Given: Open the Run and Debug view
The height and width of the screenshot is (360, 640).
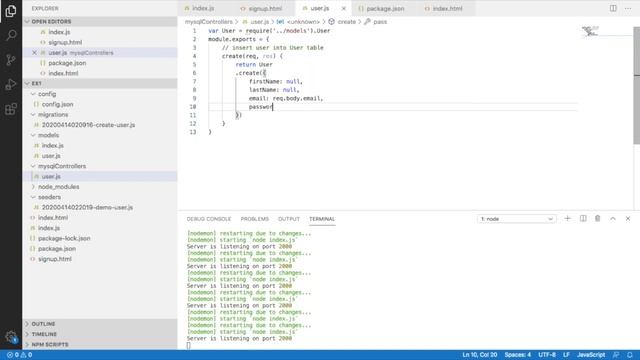Looking at the screenshot, I should [x=11, y=84].
